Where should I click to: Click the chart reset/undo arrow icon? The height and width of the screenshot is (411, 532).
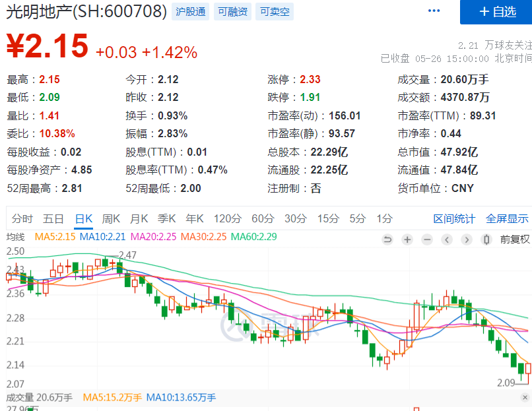387,239
